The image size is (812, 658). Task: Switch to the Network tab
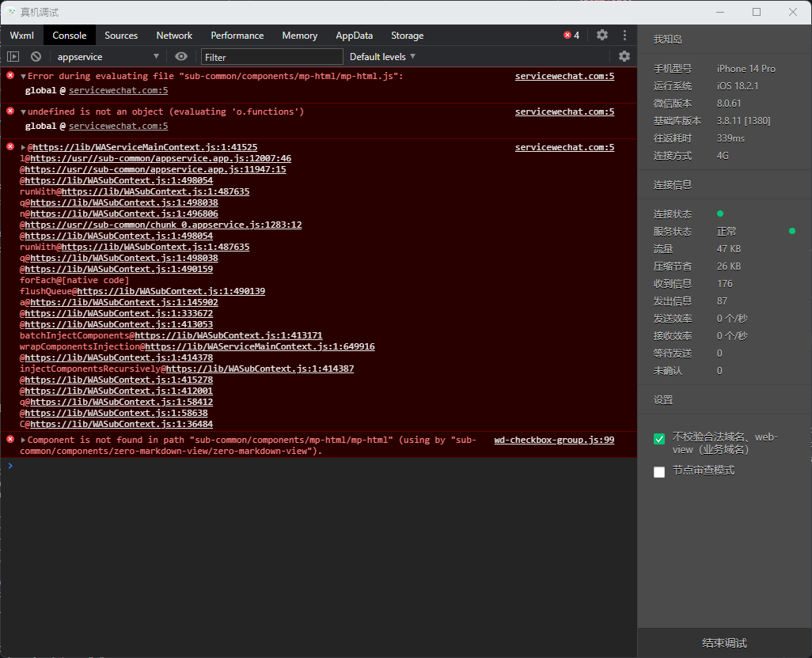click(x=174, y=35)
